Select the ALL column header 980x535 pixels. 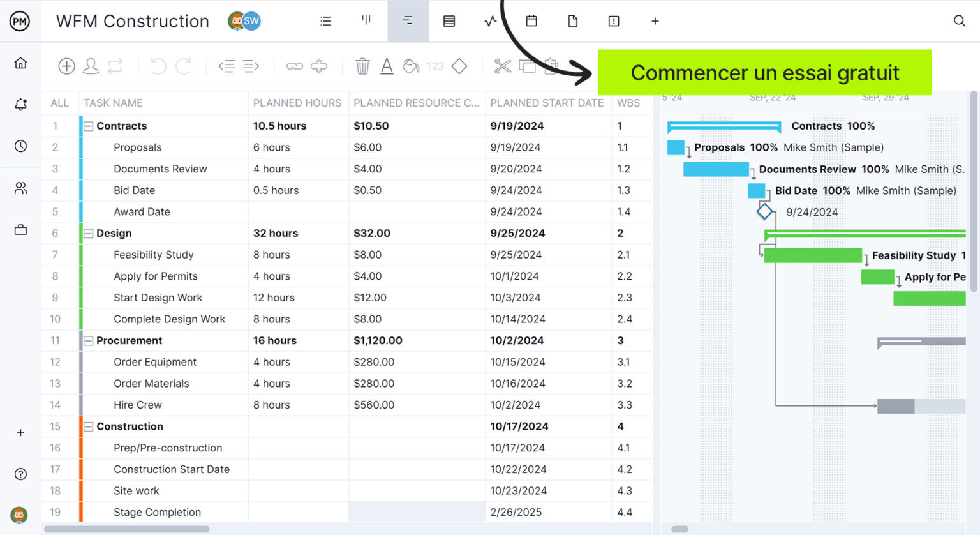(59, 103)
